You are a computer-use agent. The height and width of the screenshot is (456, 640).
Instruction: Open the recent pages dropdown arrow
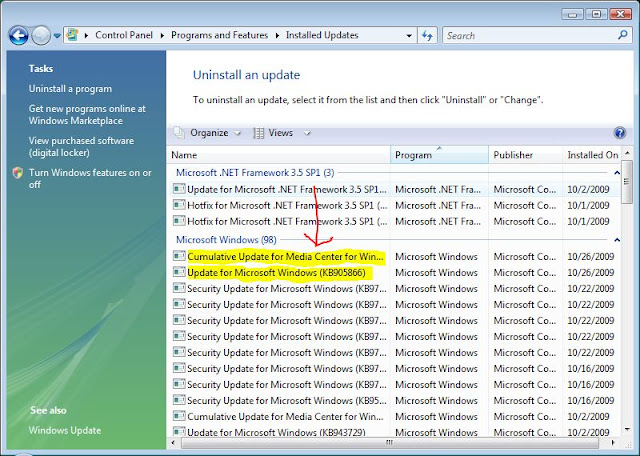tap(57, 36)
